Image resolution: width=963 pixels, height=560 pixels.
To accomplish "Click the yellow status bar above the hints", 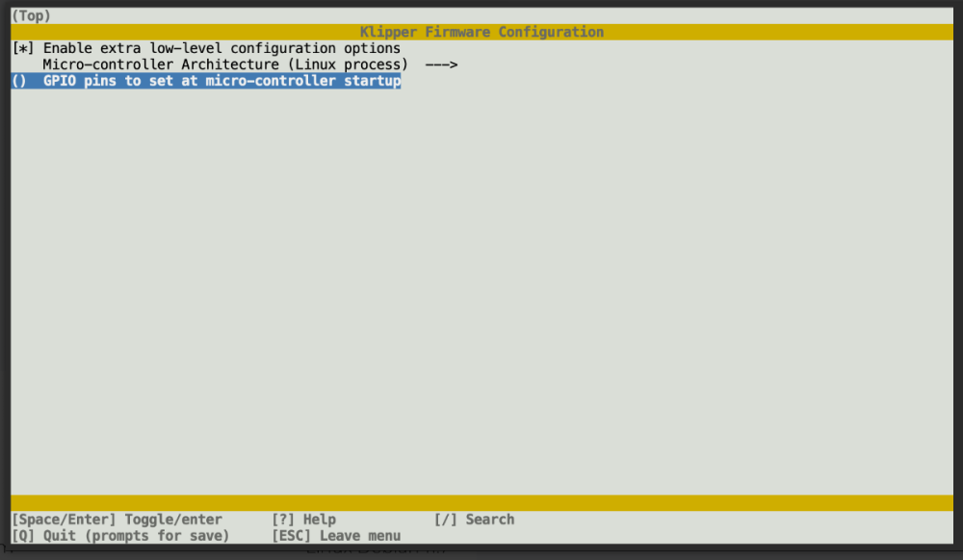I will click(481, 503).
